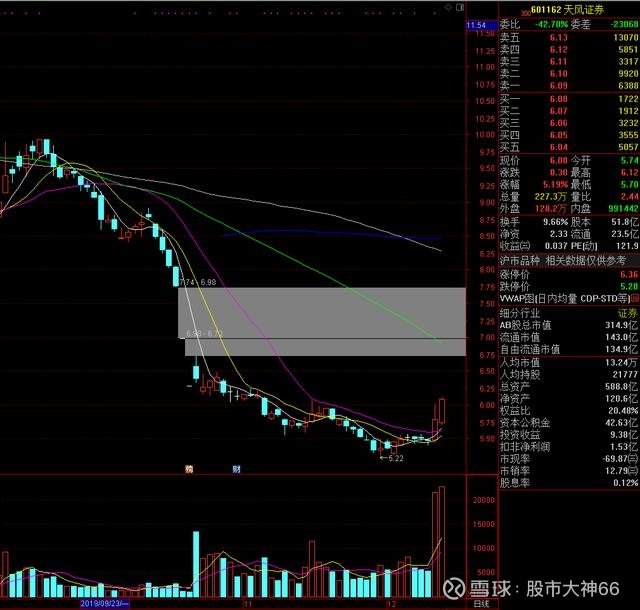640x610 pixels.
Task: Click 自由流通市值 value 134.9亿
Action: pos(622,350)
